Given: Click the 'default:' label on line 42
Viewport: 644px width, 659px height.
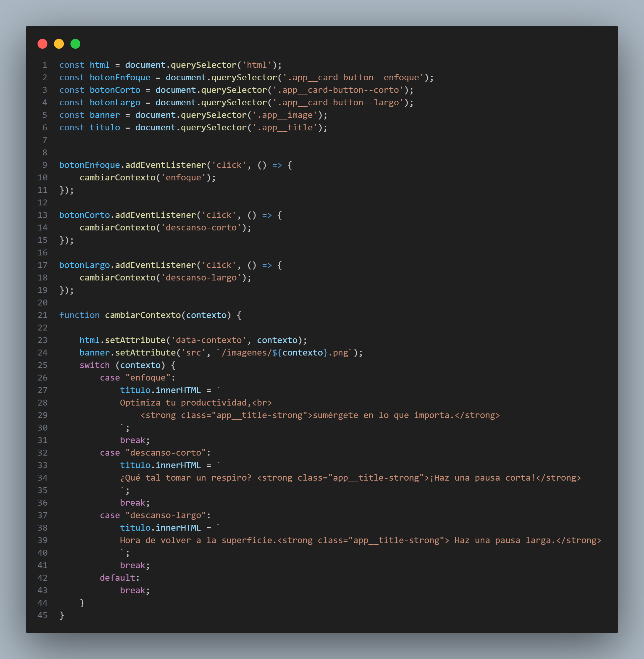Looking at the screenshot, I should [x=120, y=578].
